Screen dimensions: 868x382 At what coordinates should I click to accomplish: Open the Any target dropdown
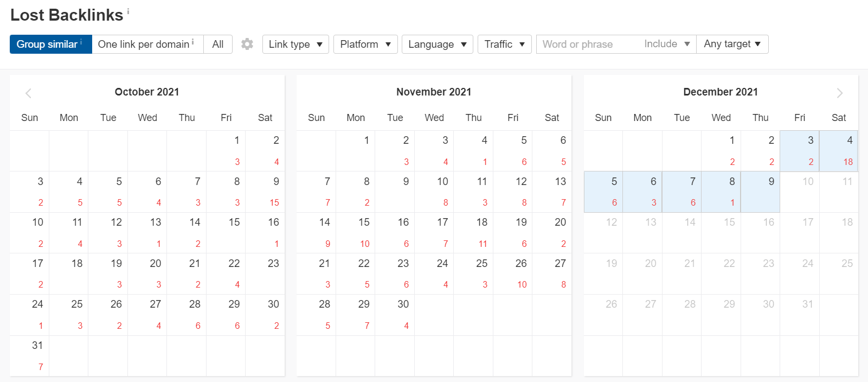click(x=732, y=44)
